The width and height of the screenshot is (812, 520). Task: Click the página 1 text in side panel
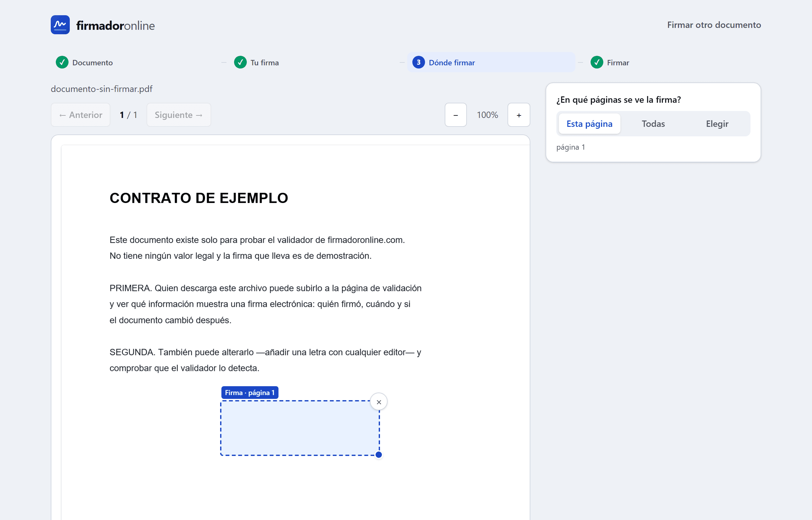tap(571, 147)
